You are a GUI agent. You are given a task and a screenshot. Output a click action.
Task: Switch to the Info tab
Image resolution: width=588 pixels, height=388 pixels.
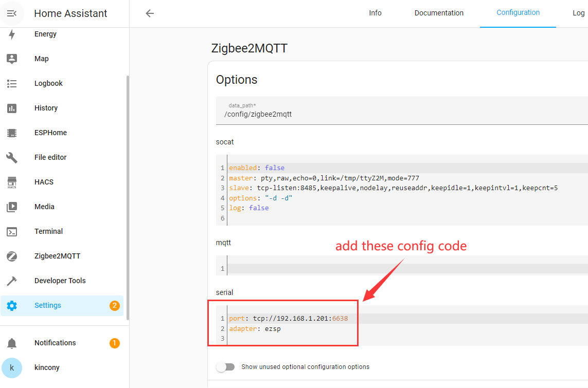(375, 13)
